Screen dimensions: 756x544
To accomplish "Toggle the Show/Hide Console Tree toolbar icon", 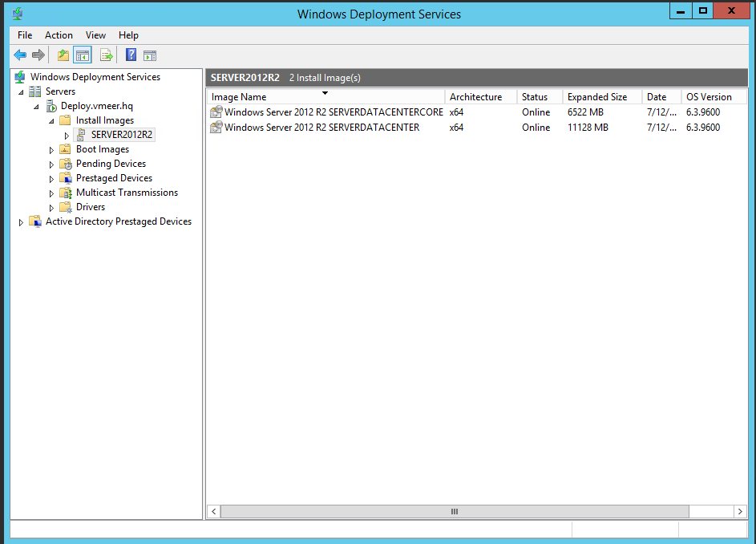I will click(85, 55).
